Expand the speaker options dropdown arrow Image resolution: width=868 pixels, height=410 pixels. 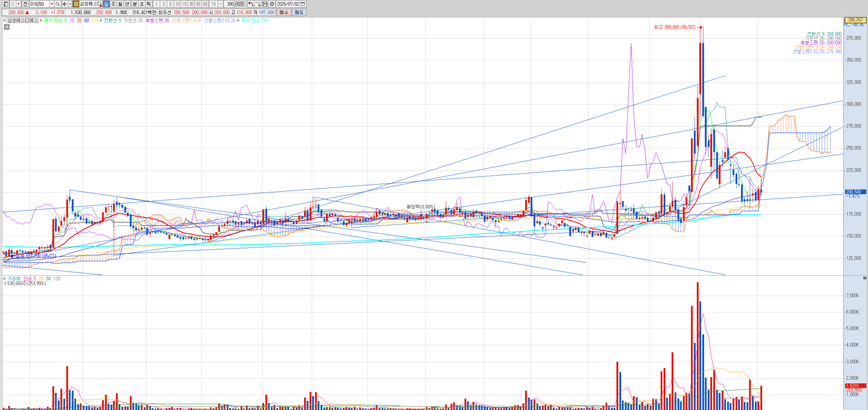[x=70, y=4]
